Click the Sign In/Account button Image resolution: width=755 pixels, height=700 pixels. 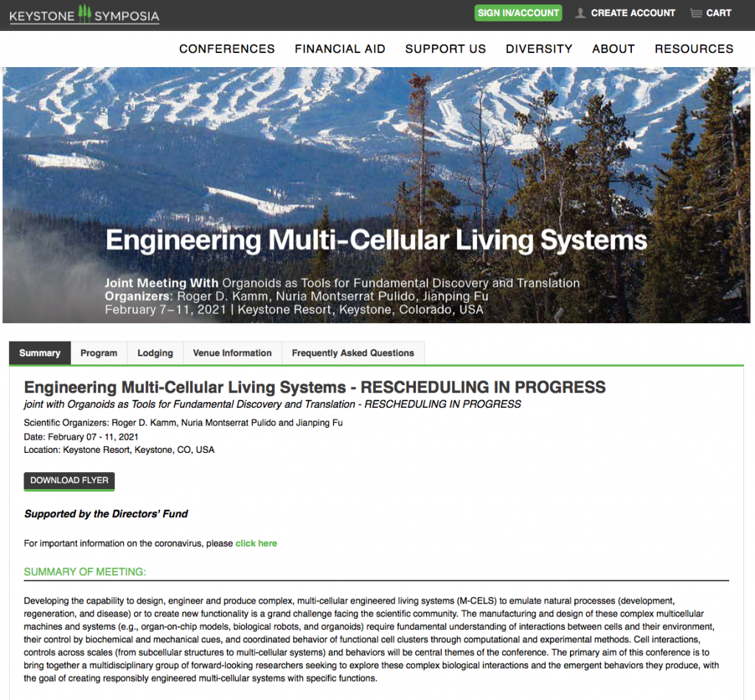pyautogui.click(x=518, y=13)
